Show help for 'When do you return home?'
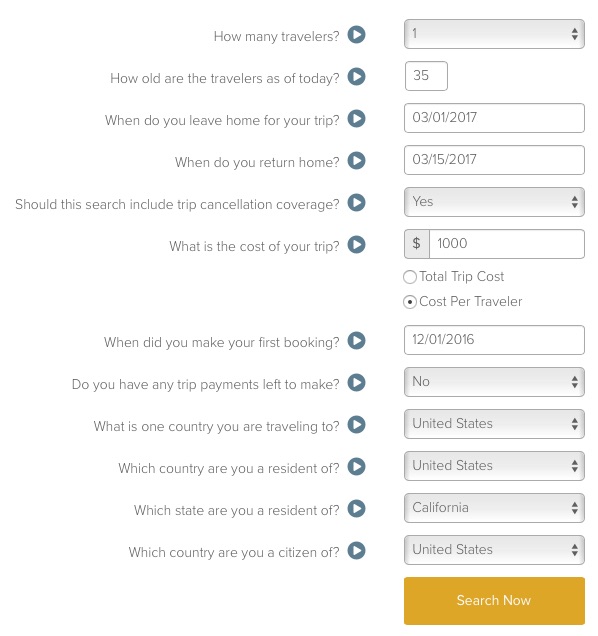598x636 pixels. (357, 161)
